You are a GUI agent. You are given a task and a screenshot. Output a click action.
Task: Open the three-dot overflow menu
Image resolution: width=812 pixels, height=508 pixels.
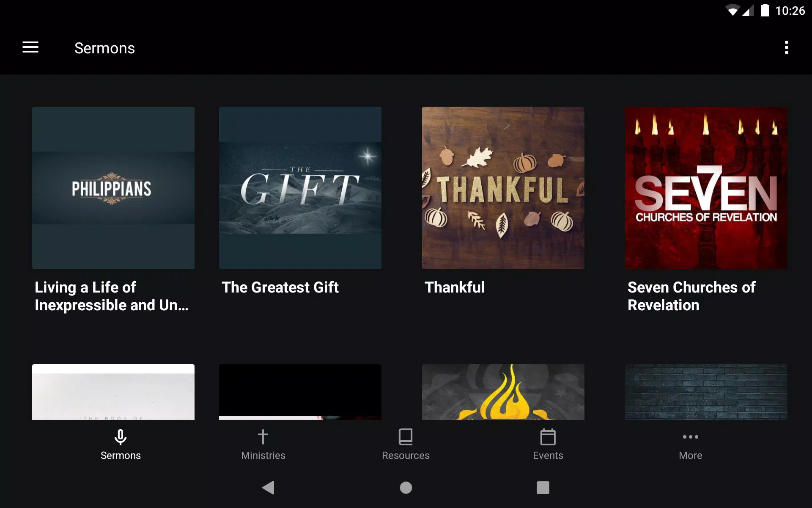[x=786, y=47]
